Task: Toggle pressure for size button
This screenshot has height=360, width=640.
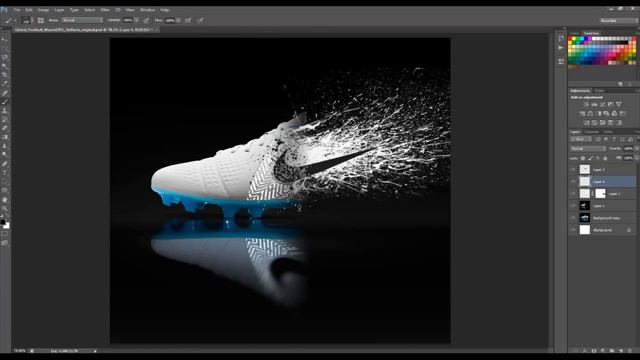Action: (200, 20)
